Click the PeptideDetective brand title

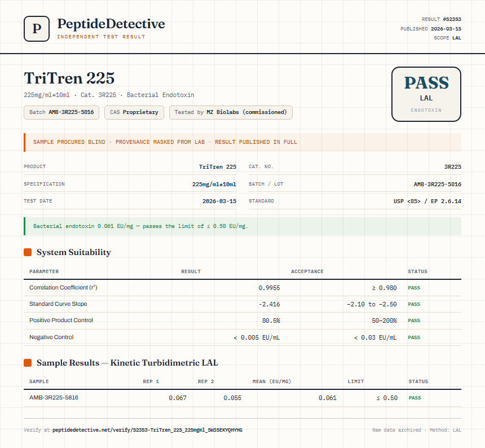[111, 24]
